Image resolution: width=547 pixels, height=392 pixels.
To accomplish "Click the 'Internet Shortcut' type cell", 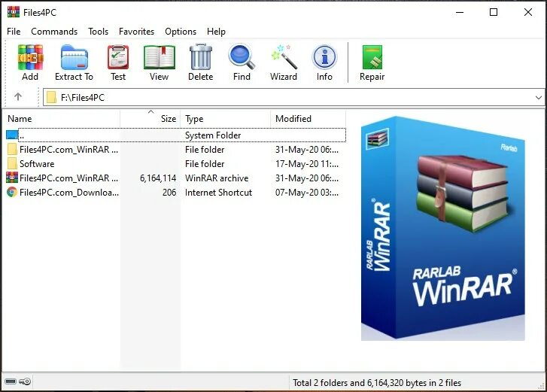I will click(218, 193).
